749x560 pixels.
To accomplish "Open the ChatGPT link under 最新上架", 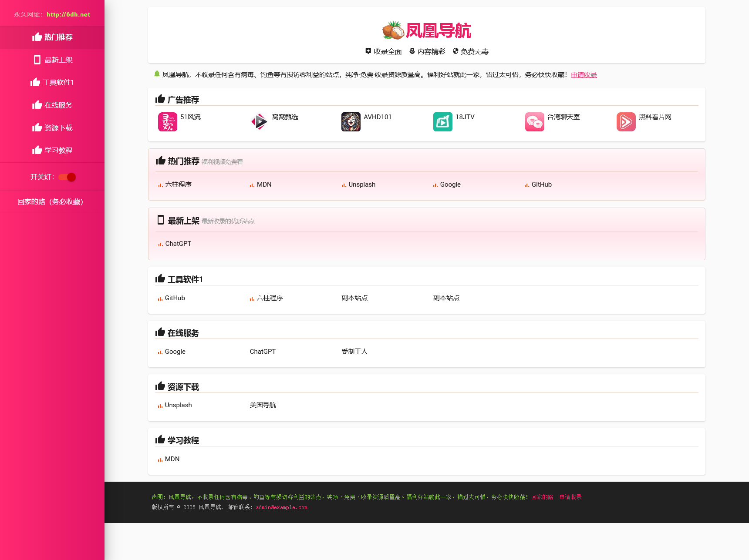I will (178, 244).
